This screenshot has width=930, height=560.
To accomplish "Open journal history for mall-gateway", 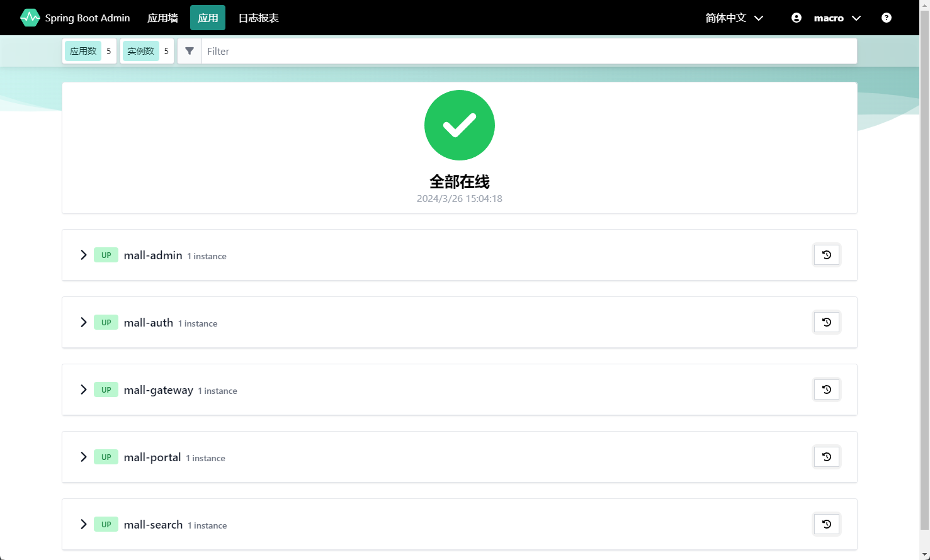I will point(827,389).
